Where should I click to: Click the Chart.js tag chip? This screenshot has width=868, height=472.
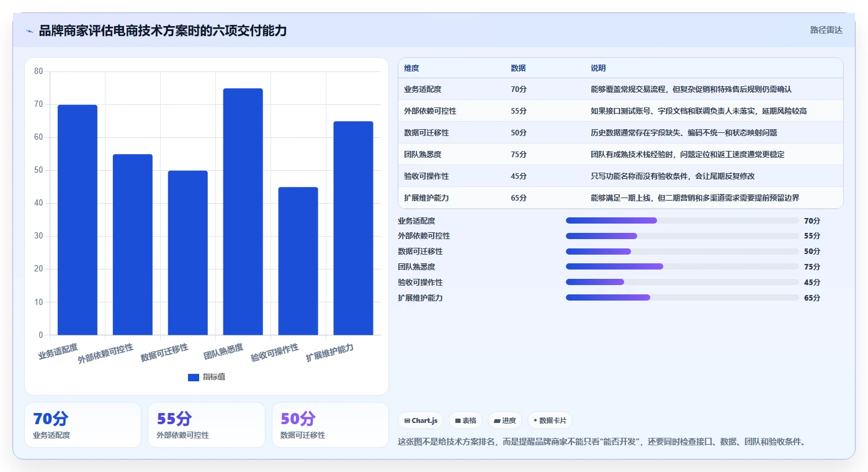pos(421,420)
